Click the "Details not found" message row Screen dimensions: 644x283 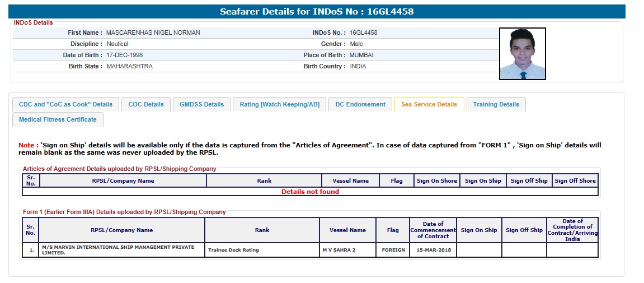click(x=310, y=192)
